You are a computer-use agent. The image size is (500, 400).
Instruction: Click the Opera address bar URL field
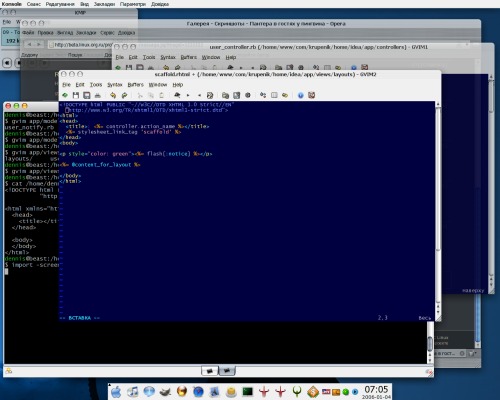click(x=80, y=44)
